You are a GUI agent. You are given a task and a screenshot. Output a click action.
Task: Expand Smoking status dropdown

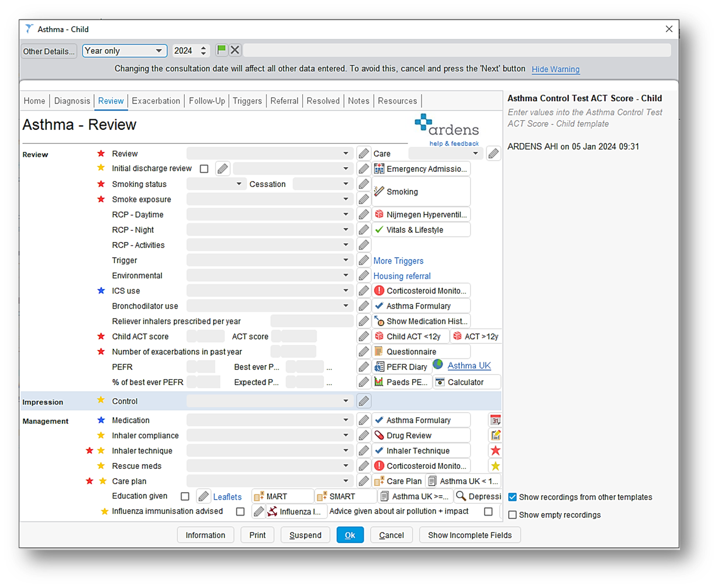[x=239, y=184]
